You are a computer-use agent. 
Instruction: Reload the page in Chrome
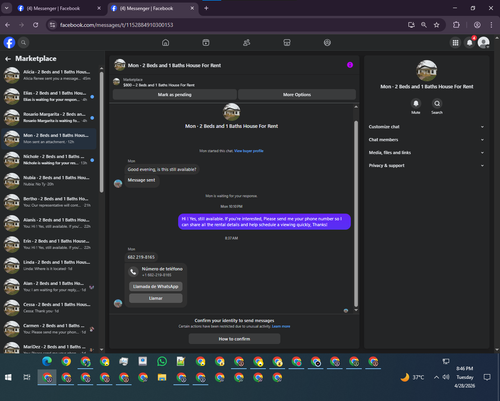tap(36, 25)
